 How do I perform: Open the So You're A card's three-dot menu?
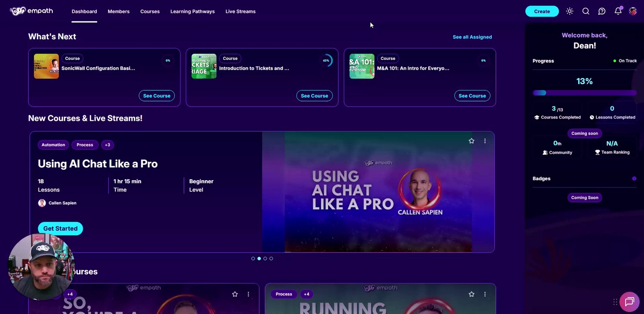tap(249, 294)
